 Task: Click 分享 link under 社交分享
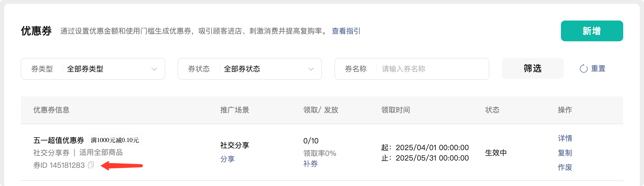point(227,159)
